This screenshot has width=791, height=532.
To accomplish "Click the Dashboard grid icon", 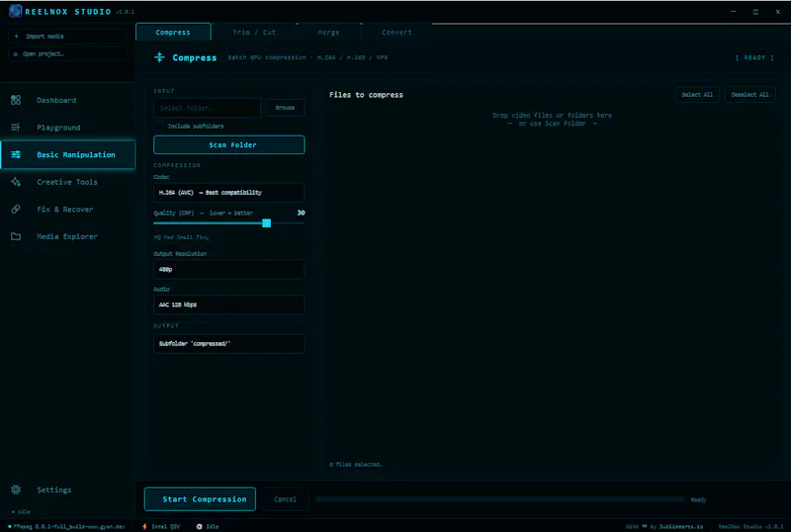I will click(16, 100).
